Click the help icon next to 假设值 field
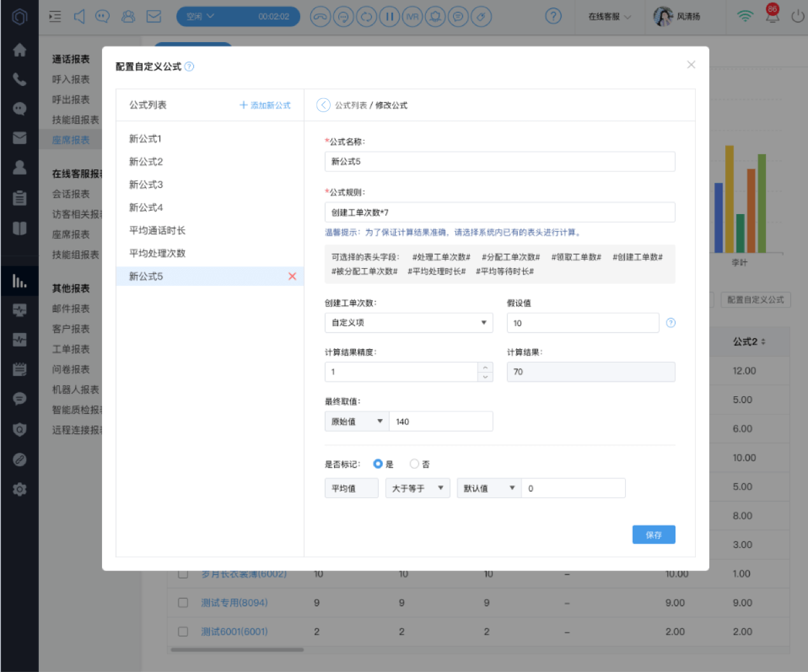Viewport: 808px width, 672px height. (x=670, y=323)
